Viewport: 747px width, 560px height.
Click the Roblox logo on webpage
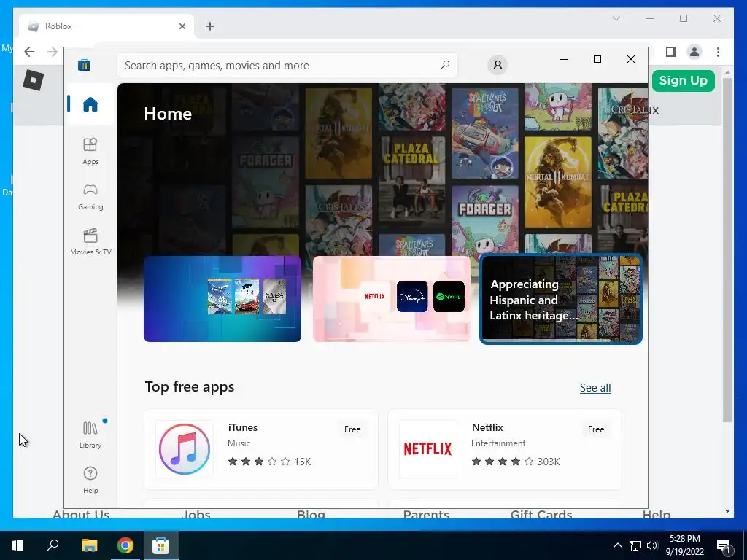pyautogui.click(x=34, y=79)
